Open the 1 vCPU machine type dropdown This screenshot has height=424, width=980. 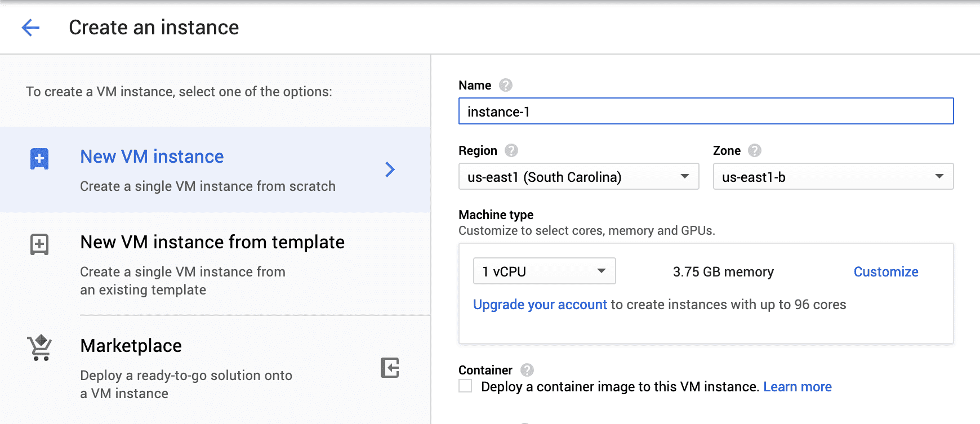[545, 271]
